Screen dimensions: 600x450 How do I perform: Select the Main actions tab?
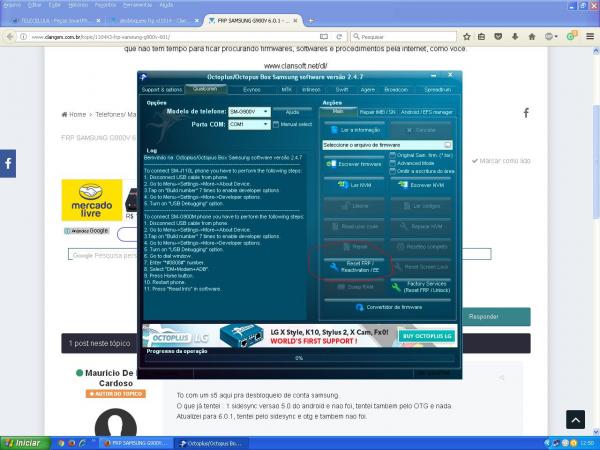tap(338, 111)
